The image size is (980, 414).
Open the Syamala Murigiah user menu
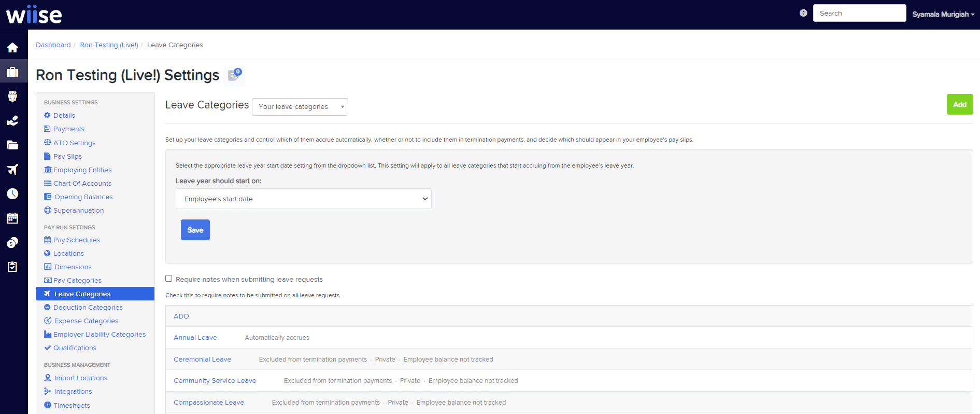[943, 14]
